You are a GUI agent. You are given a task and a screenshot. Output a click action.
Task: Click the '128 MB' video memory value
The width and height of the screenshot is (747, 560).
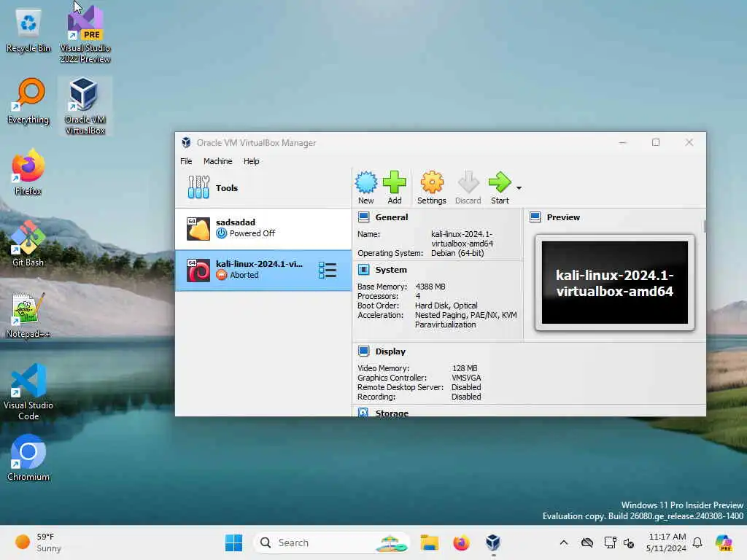(x=465, y=368)
